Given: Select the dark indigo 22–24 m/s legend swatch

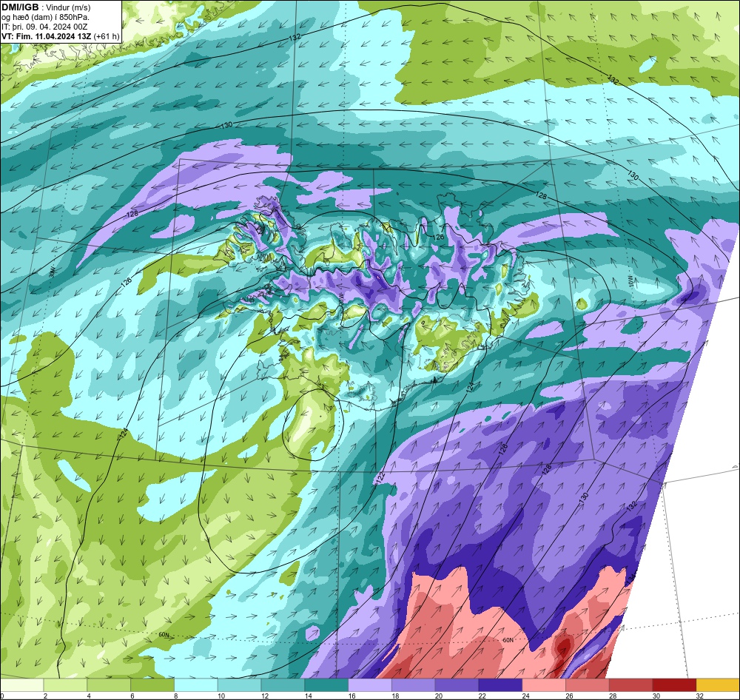Looking at the screenshot, I should (500, 684).
